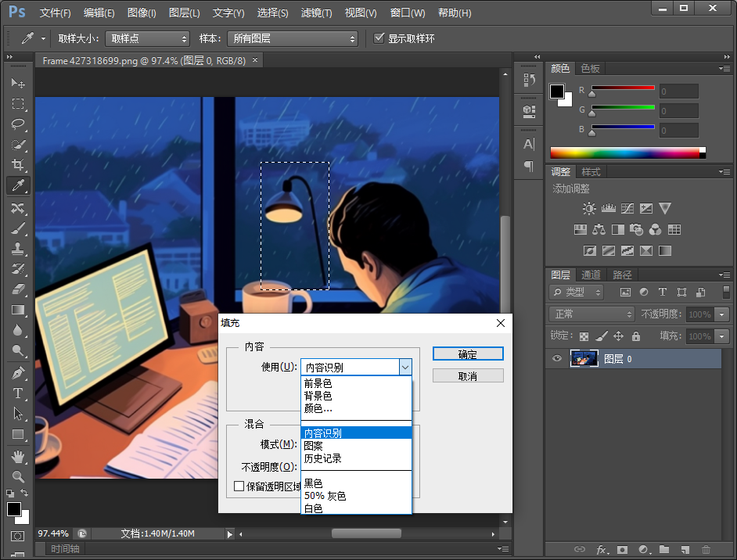Image resolution: width=737 pixels, height=560 pixels.
Task: Click the color spectrum ramp bar
Action: tap(626, 153)
